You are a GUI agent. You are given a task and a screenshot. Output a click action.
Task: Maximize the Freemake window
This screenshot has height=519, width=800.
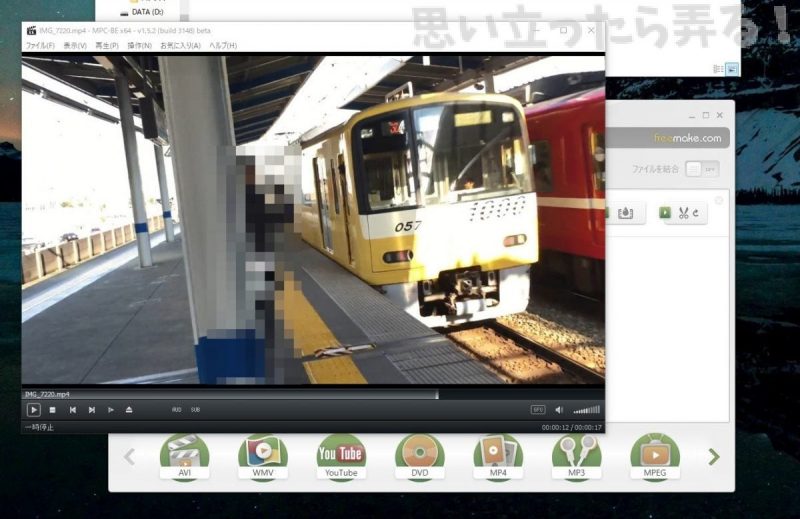(706, 115)
